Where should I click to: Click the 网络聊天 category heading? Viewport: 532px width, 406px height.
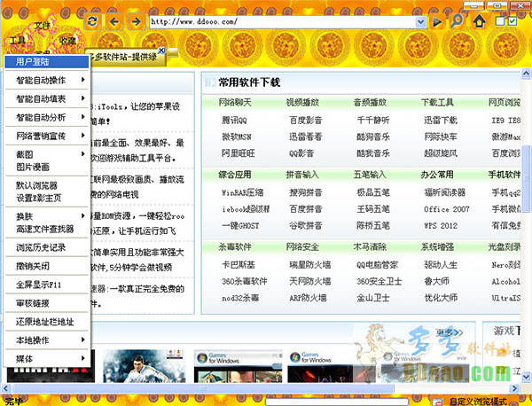tap(235, 103)
